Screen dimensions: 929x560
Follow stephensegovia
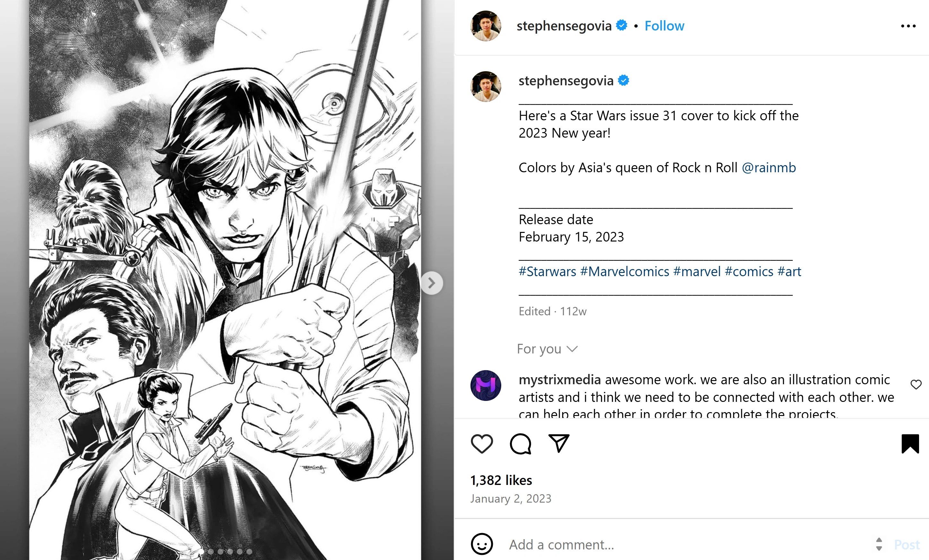pos(664,26)
